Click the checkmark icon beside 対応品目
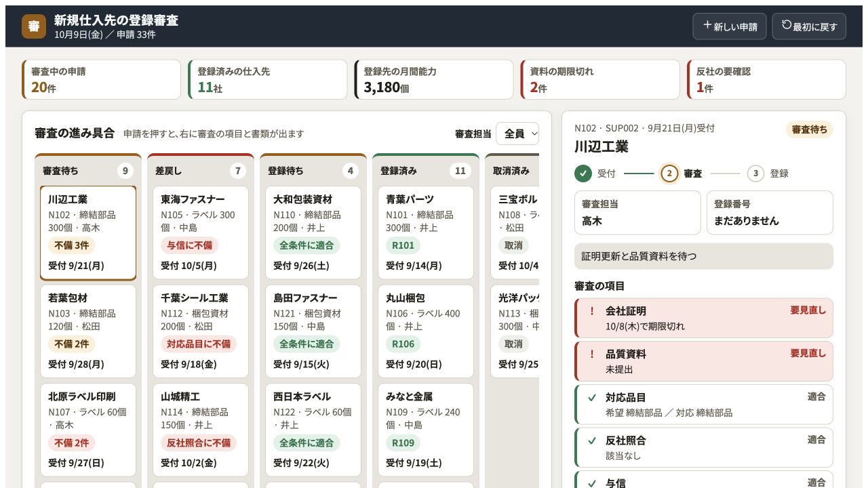 click(x=592, y=397)
